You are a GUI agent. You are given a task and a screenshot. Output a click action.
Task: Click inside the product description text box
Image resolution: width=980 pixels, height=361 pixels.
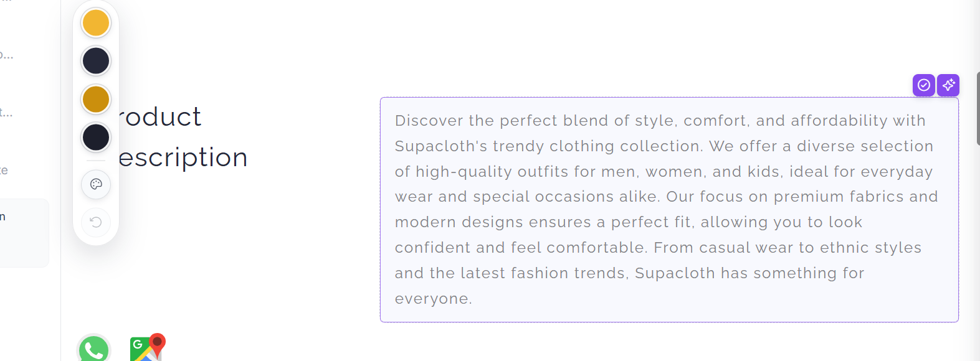point(669,210)
